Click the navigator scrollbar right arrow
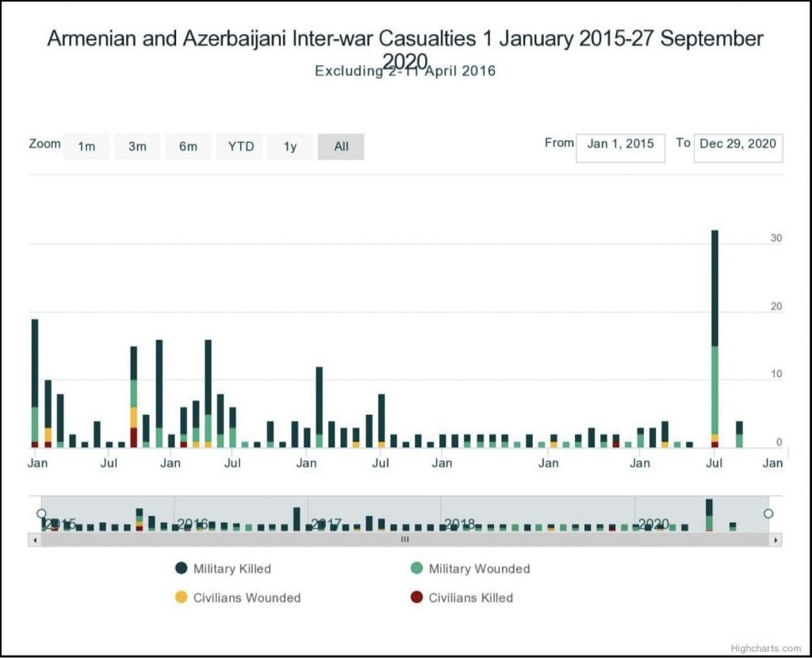The width and height of the screenshot is (812, 658). point(776,539)
